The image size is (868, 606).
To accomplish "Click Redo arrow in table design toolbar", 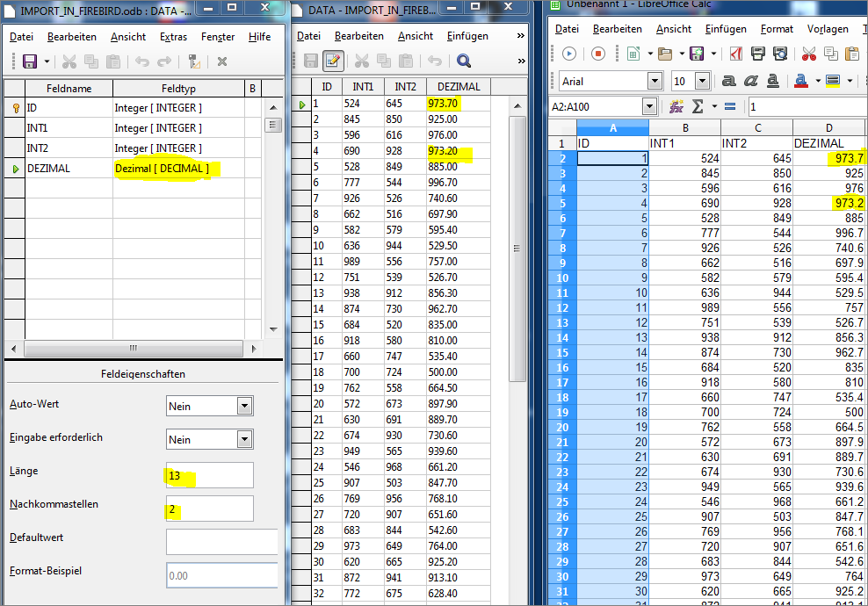I will [164, 61].
